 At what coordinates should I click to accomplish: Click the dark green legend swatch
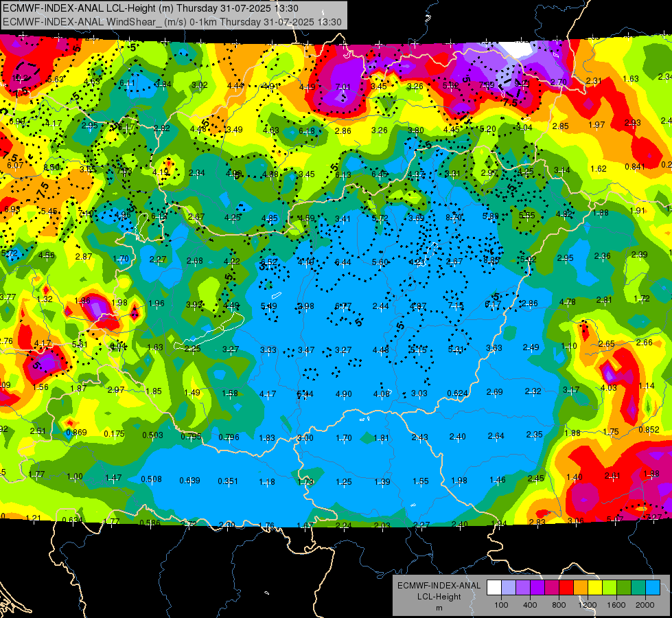coord(624,588)
